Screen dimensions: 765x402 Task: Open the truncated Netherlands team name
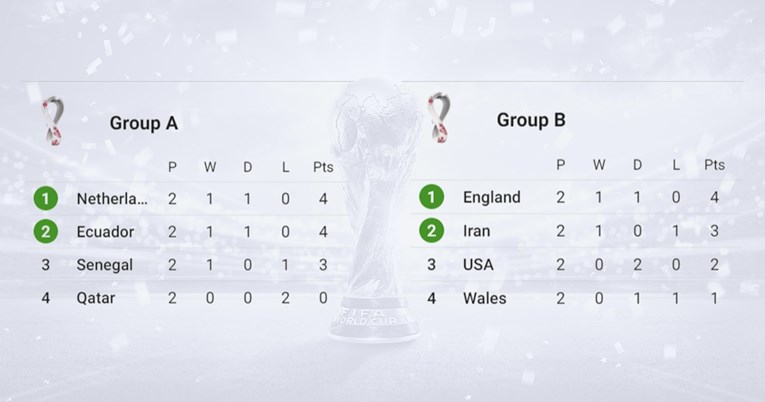112,199
